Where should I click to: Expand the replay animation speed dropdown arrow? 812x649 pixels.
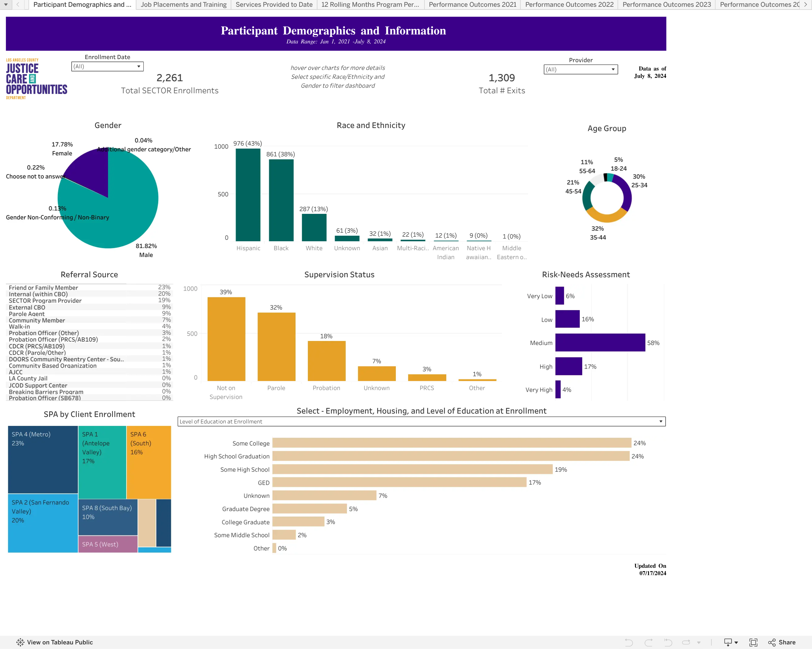coord(699,642)
